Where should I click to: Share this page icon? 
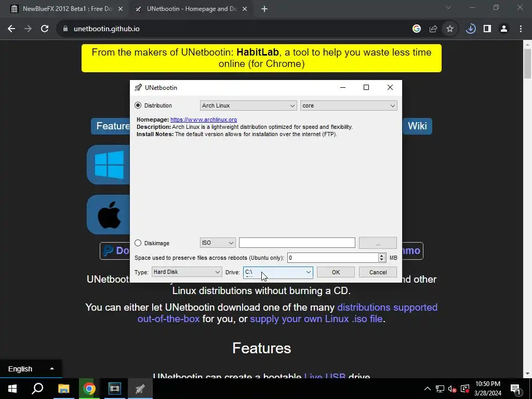click(433, 29)
